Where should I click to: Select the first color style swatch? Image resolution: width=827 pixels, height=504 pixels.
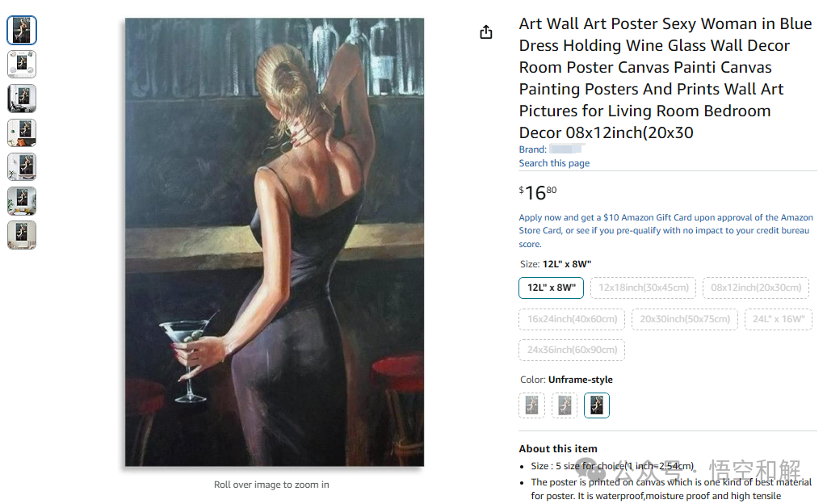point(531,405)
